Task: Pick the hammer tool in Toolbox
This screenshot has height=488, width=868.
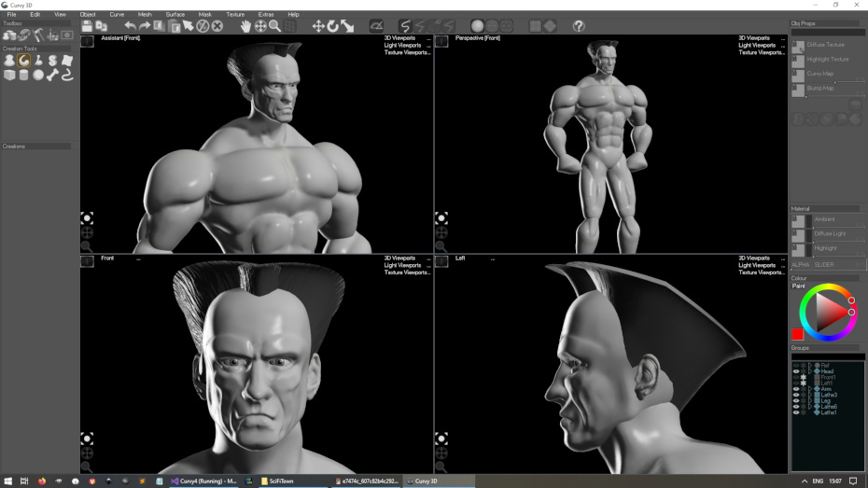Action: point(38,35)
